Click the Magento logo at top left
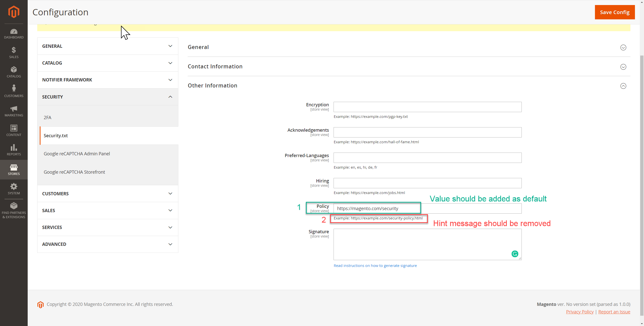Screen dimensions: 644x326 pyautogui.click(x=14, y=12)
